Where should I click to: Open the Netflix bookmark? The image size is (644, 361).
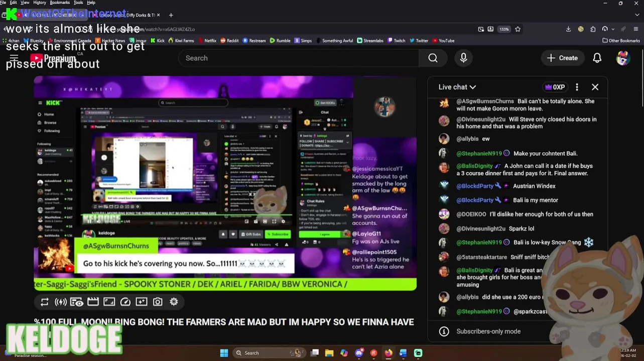click(x=207, y=41)
